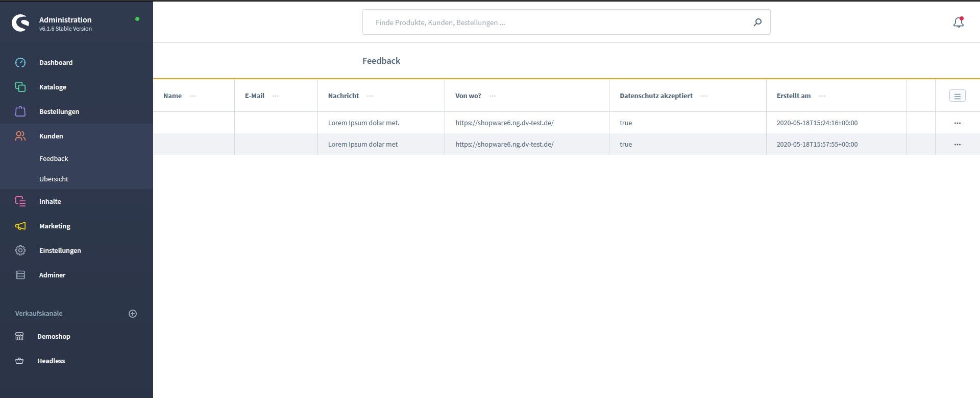Open Kunden menu entry

point(51,136)
